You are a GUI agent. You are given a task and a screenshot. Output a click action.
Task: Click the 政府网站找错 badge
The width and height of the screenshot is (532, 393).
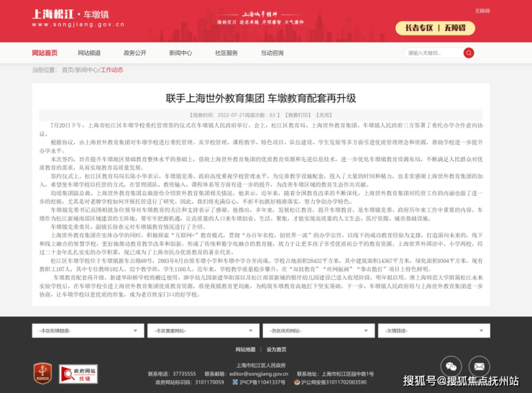coord(78,374)
